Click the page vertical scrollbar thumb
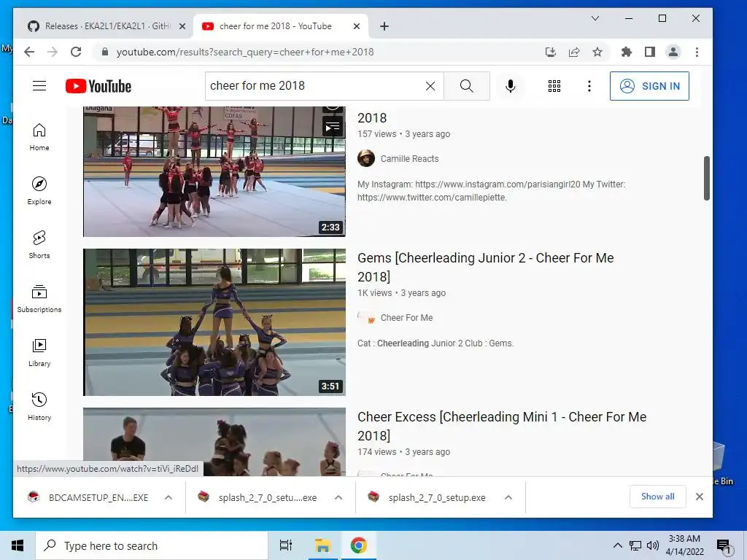The width and height of the screenshot is (747, 560). pyautogui.click(x=706, y=178)
